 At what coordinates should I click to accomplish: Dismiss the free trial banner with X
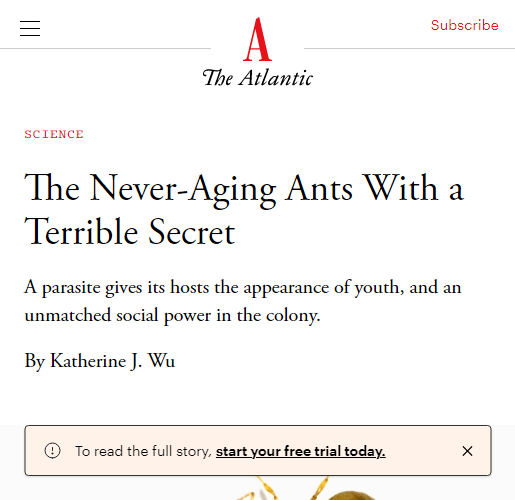[467, 451]
